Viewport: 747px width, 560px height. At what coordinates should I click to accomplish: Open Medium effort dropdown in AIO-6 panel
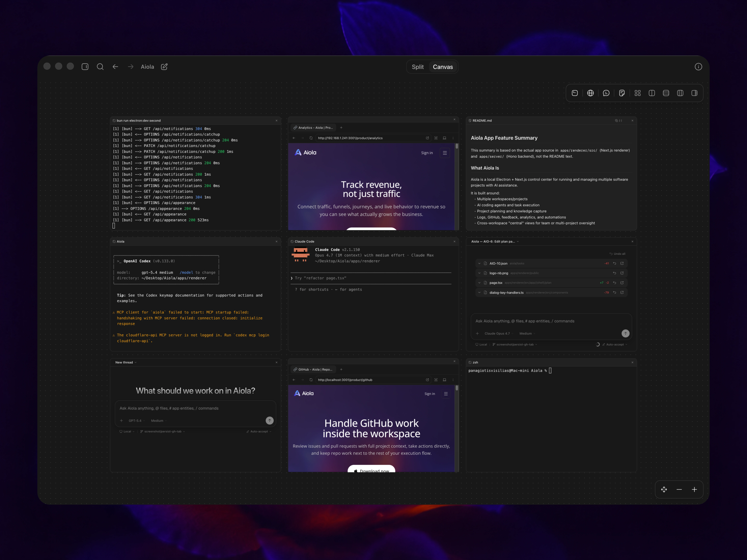pos(527,334)
